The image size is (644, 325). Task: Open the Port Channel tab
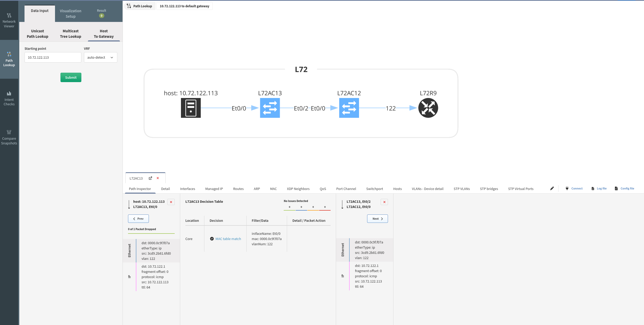pyautogui.click(x=346, y=189)
